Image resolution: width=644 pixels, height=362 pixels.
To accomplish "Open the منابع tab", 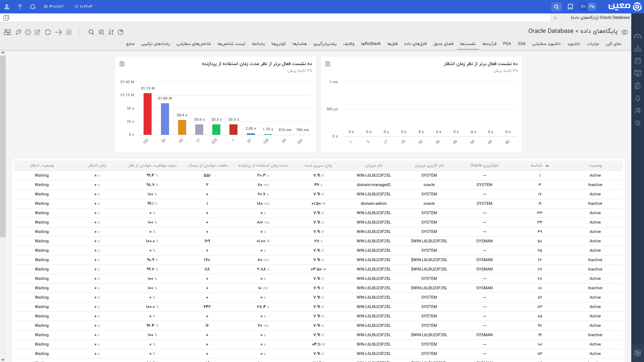I will (130, 44).
